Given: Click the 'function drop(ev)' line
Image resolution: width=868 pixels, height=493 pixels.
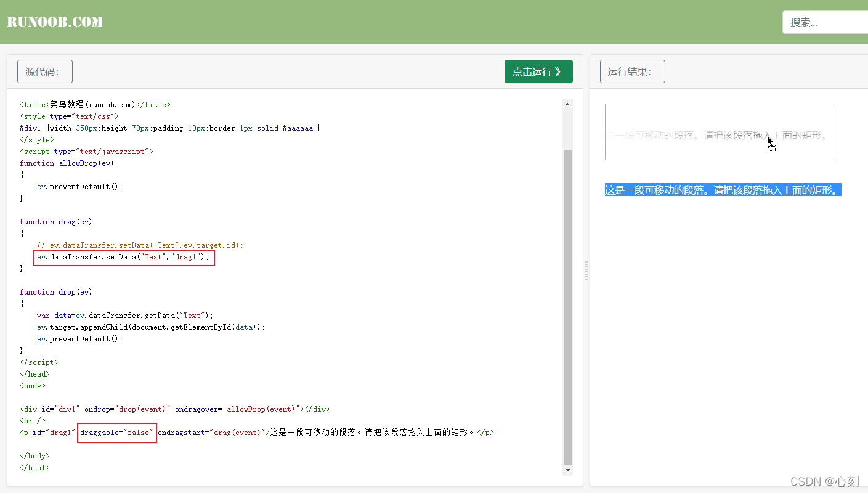Looking at the screenshot, I should (55, 292).
